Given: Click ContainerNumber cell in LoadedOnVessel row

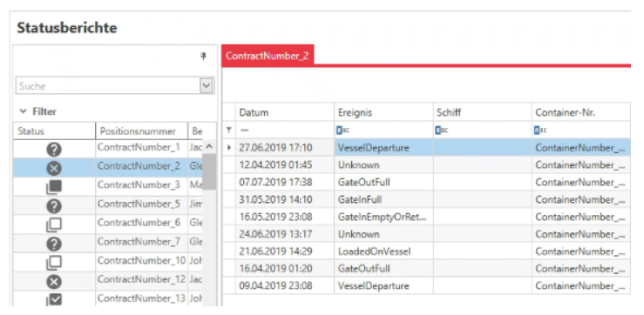Looking at the screenshot, I should [581, 251].
